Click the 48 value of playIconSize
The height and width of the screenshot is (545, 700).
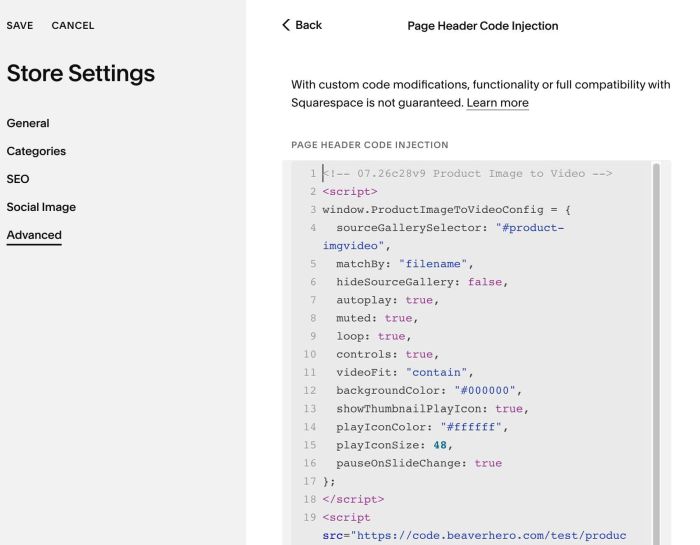tap(440, 445)
